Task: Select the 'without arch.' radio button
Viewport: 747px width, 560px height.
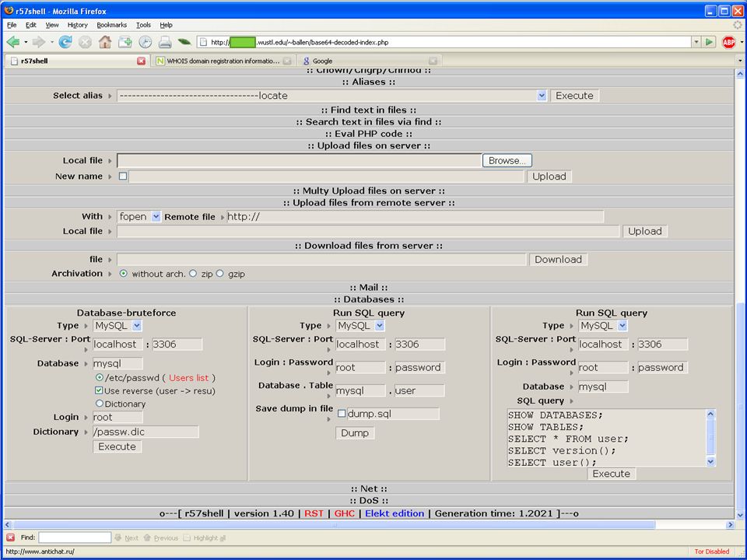Action: (124, 274)
